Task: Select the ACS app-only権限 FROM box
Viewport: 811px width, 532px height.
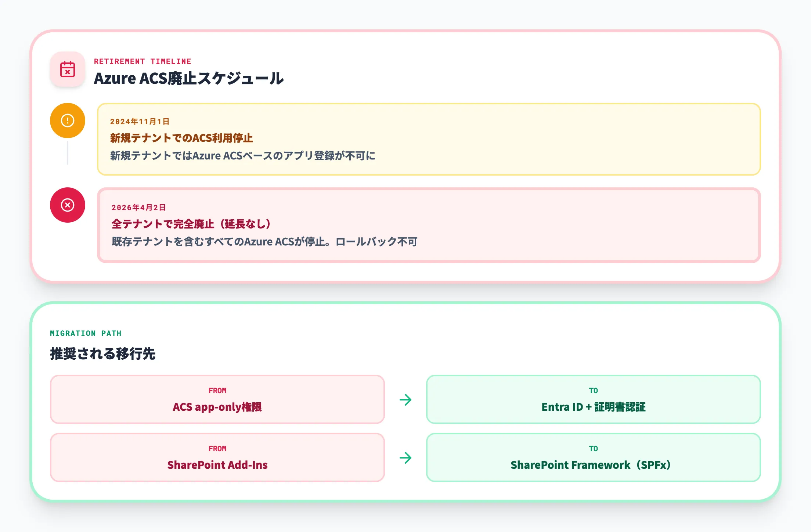Action: point(217,400)
